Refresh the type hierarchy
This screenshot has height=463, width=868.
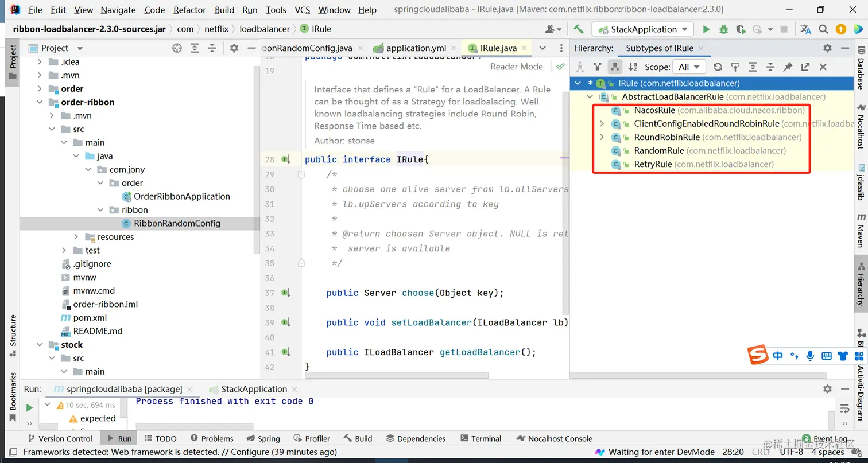pyautogui.click(x=718, y=67)
